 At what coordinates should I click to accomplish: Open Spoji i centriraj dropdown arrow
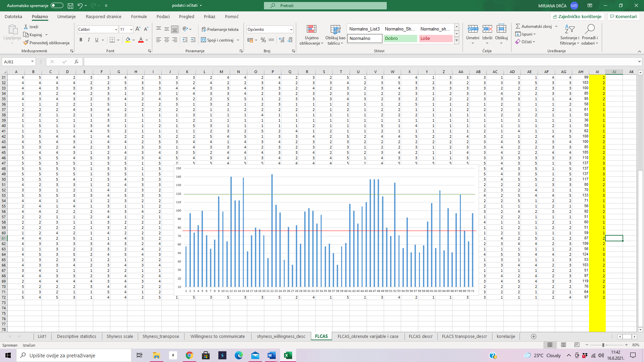click(238, 40)
